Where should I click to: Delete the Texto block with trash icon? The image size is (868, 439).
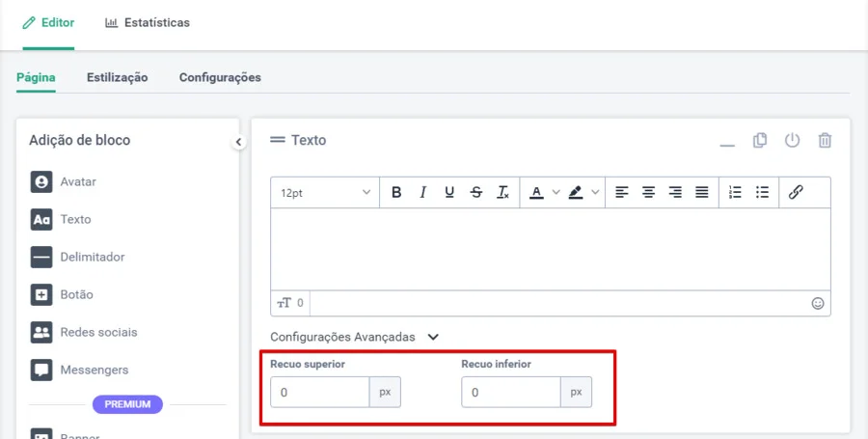pyautogui.click(x=825, y=141)
